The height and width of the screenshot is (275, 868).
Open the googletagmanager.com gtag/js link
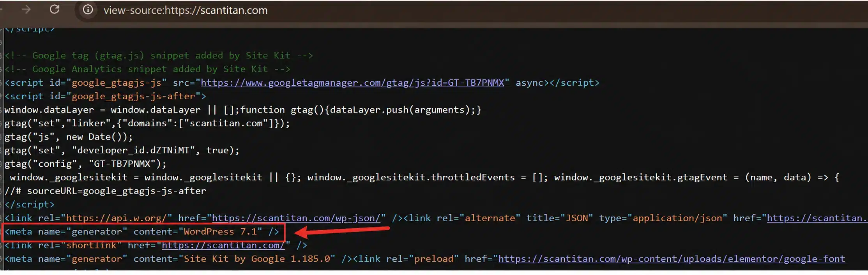click(x=352, y=83)
